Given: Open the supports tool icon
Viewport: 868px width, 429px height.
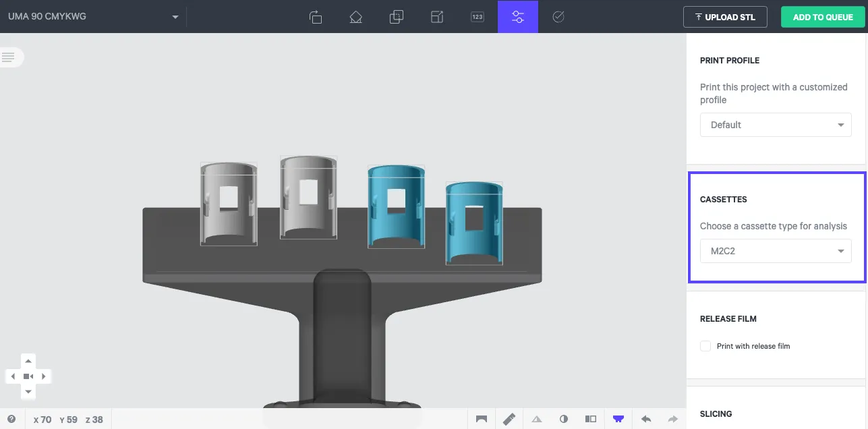Looking at the screenshot, I should click(356, 17).
